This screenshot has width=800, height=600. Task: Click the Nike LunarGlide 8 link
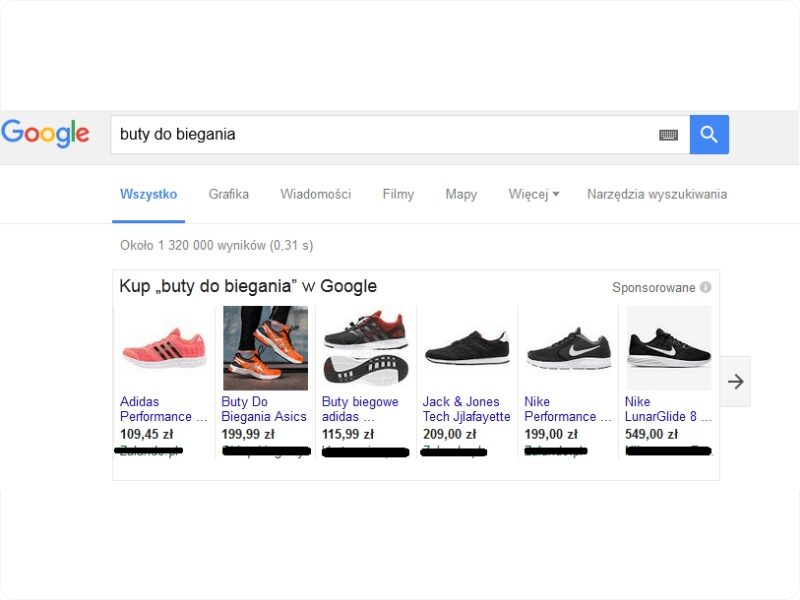pos(668,409)
